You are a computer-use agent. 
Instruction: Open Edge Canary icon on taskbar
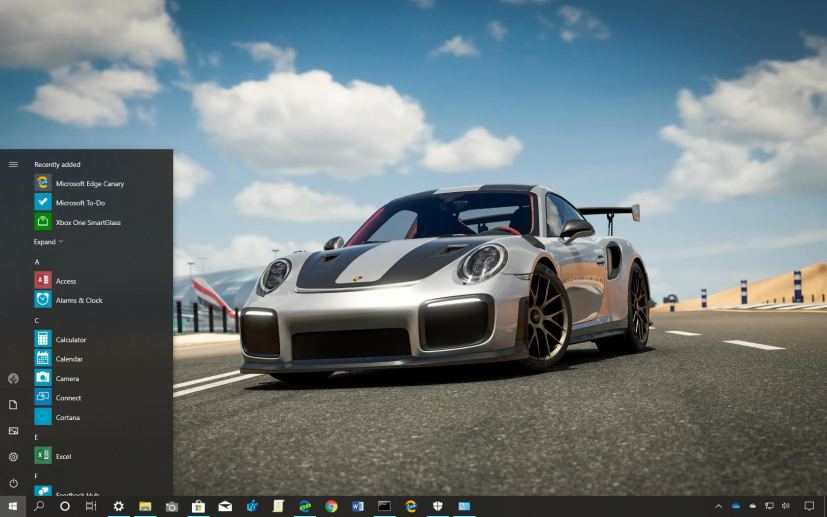pos(411,506)
